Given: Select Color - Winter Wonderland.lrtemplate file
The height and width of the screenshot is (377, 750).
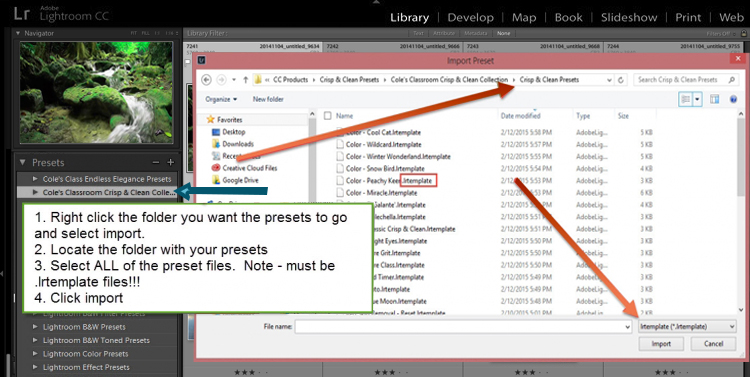Looking at the screenshot, I should point(398,156).
